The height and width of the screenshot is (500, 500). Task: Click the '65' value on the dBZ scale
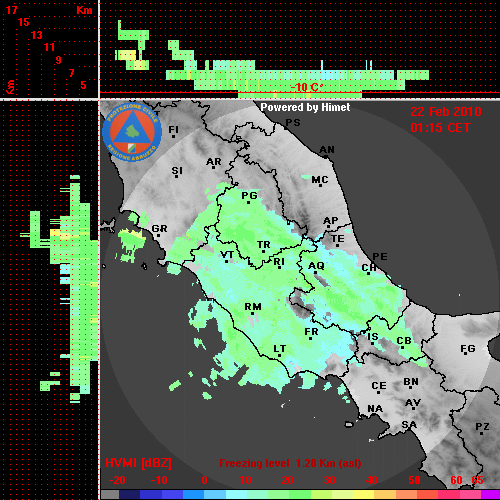(477, 480)
